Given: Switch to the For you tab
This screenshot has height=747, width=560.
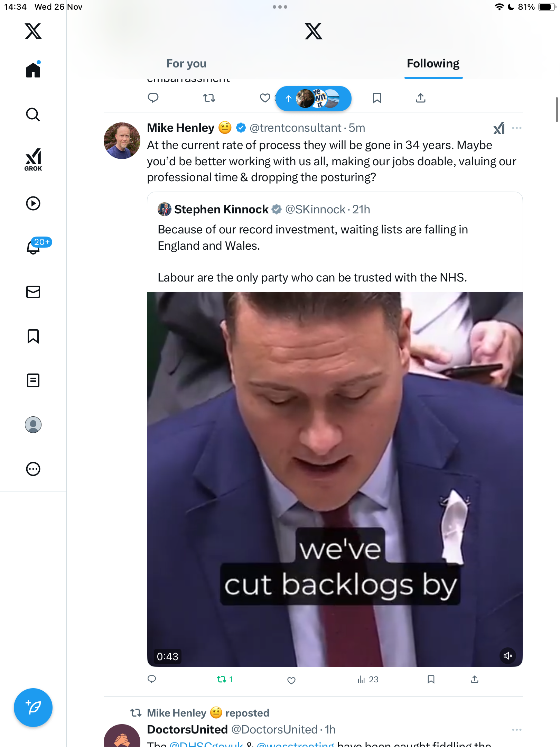Looking at the screenshot, I should coord(186,64).
